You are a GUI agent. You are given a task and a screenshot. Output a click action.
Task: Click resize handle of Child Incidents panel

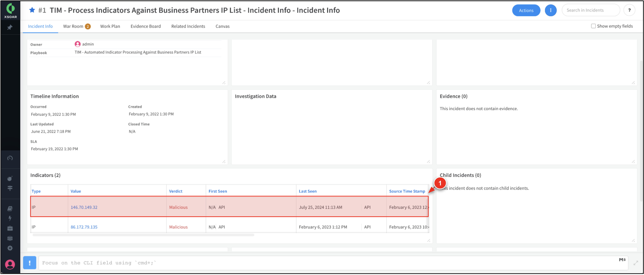point(633,241)
